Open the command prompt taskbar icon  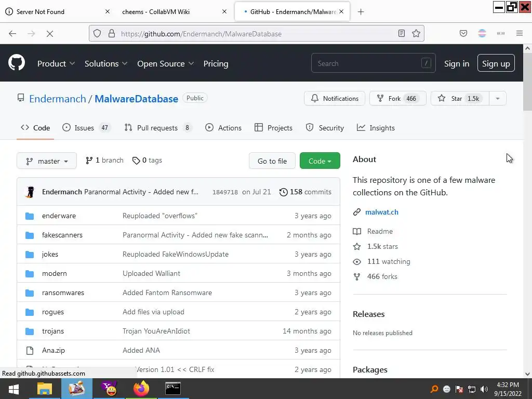(x=172, y=389)
